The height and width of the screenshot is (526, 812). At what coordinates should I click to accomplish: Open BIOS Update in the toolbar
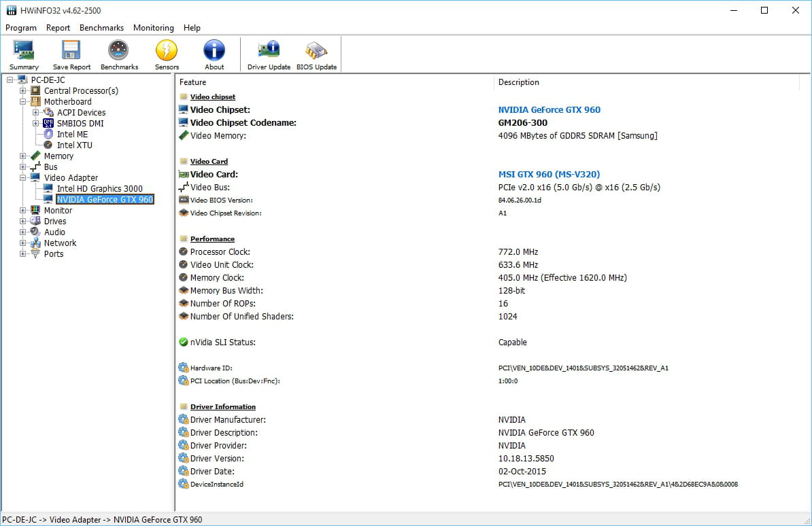(x=316, y=54)
